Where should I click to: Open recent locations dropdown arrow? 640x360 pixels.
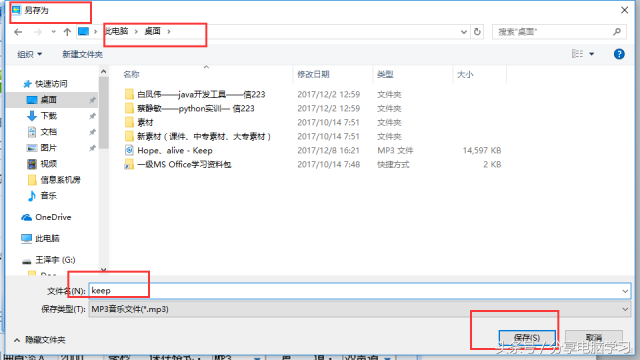(53, 32)
